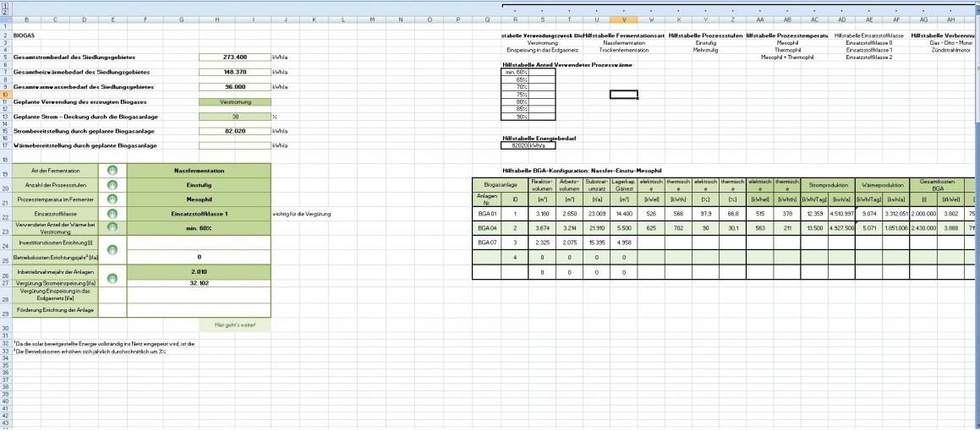The width and height of the screenshot is (980, 431).
Task: Click the empty Wärmebereitstellung field
Action: point(235,145)
